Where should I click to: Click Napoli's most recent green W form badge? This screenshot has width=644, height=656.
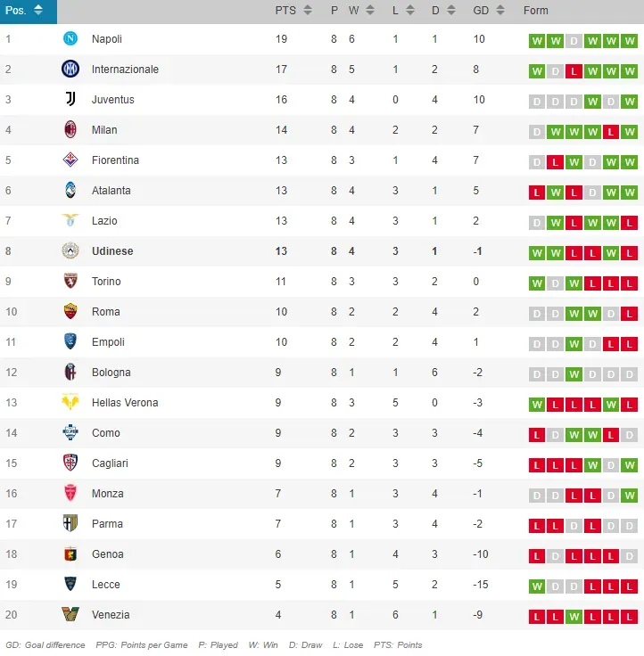pyautogui.click(x=630, y=41)
